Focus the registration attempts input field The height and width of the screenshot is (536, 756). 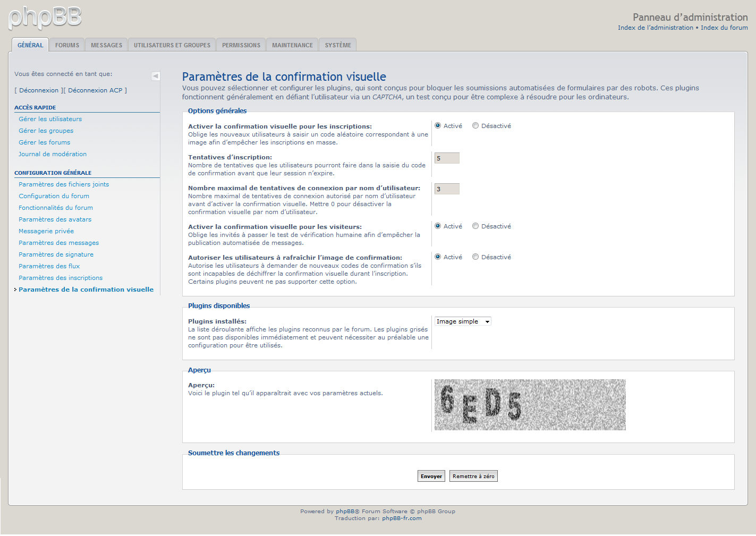(447, 158)
